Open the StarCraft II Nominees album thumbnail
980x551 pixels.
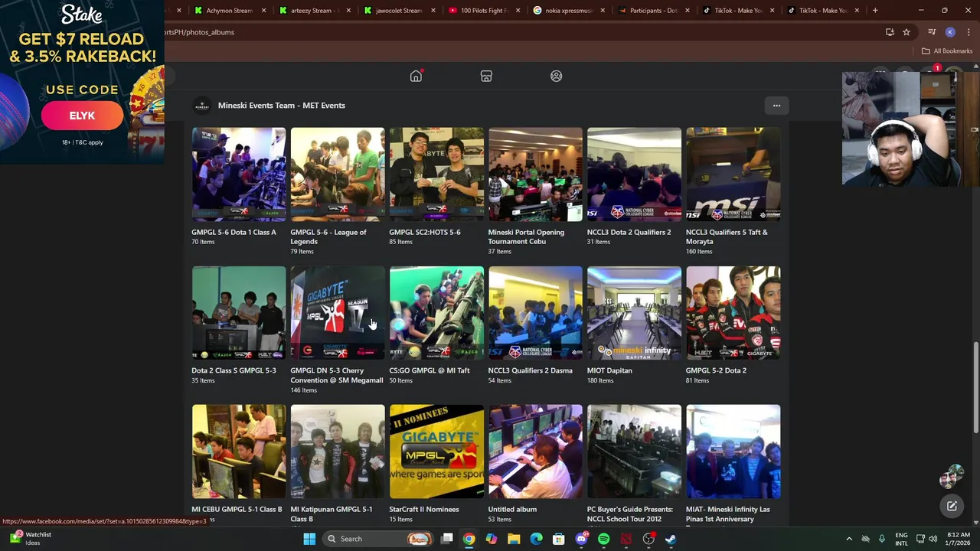[436, 452]
